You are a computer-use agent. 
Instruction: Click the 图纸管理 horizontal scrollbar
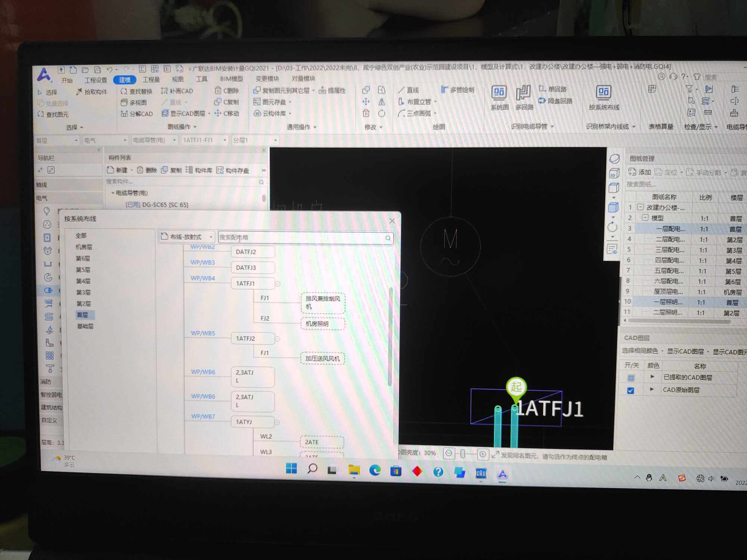coord(679,321)
